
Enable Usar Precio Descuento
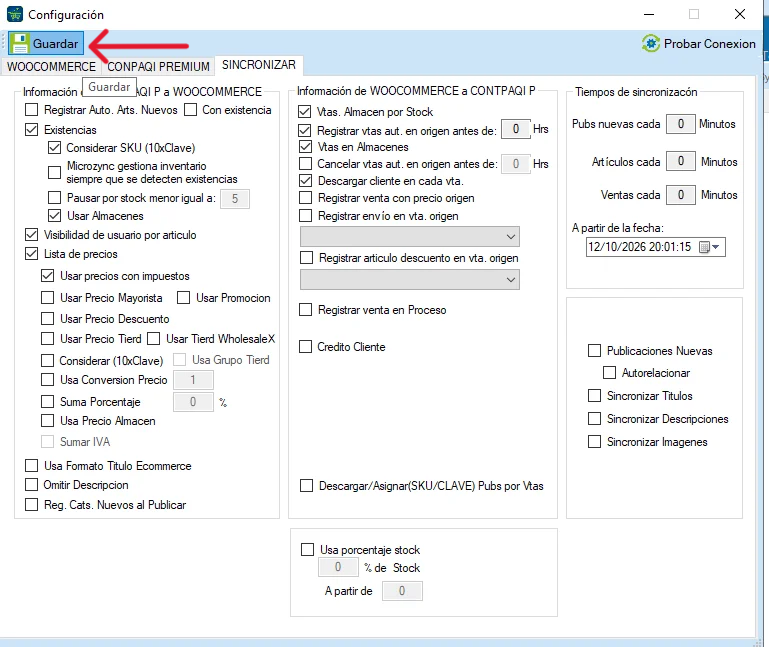click(x=48, y=319)
